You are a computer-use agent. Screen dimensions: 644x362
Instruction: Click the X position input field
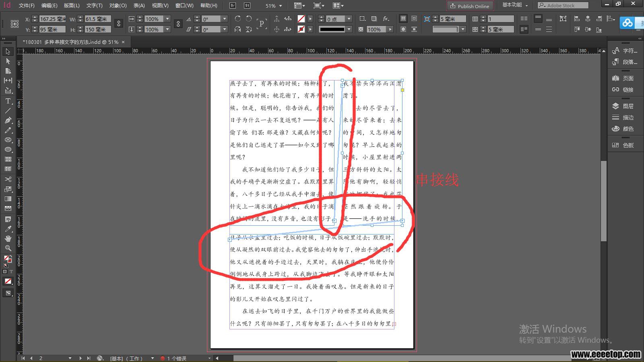pyautogui.click(x=52, y=19)
